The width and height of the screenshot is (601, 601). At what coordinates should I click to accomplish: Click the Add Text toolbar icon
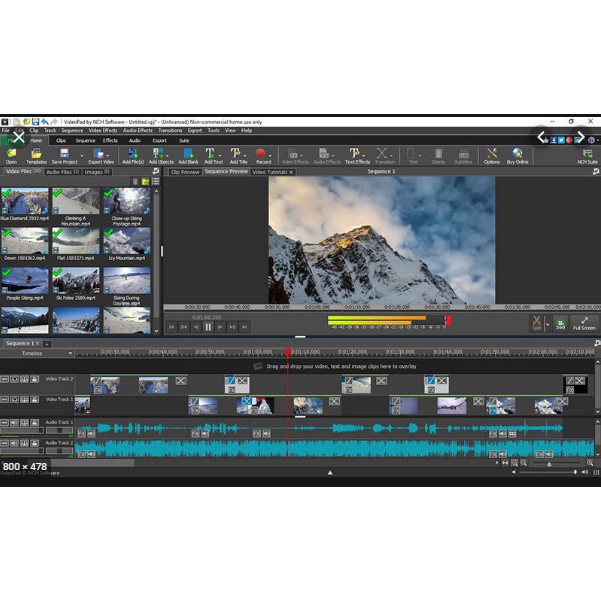click(x=213, y=155)
